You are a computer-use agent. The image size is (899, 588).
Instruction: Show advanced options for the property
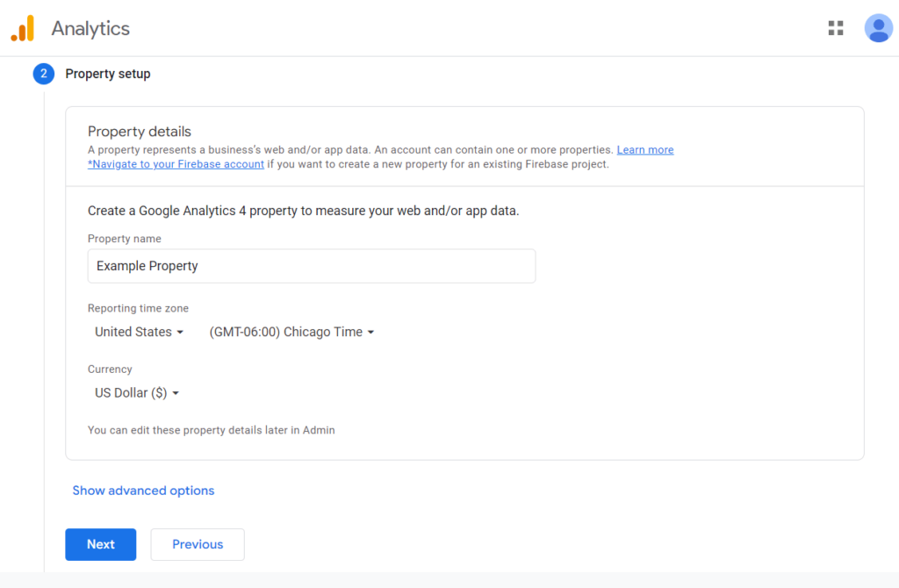pyautogui.click(x=143, y=491)
